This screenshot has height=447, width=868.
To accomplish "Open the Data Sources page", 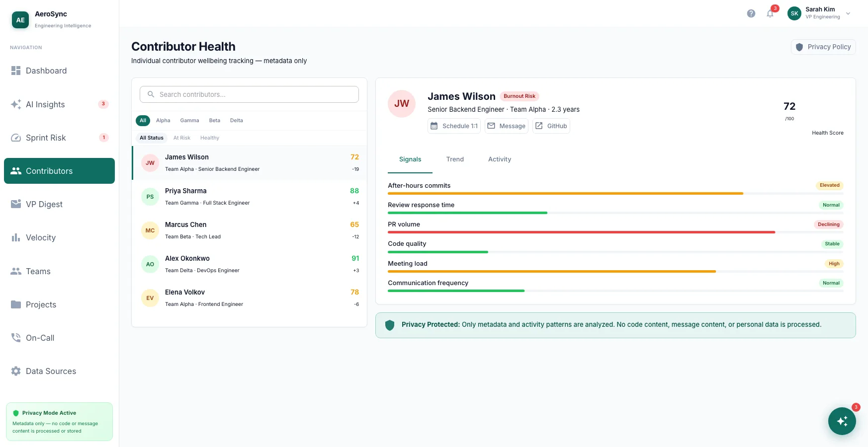I will click(59, 371).
